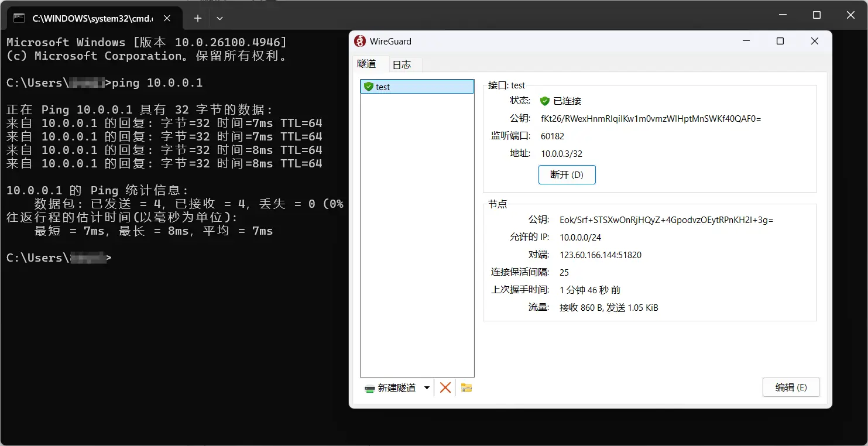Click the traffic value 接收 860 B, 发送 1.05 KiB
The image size is (868, 446).
point(609,307)
